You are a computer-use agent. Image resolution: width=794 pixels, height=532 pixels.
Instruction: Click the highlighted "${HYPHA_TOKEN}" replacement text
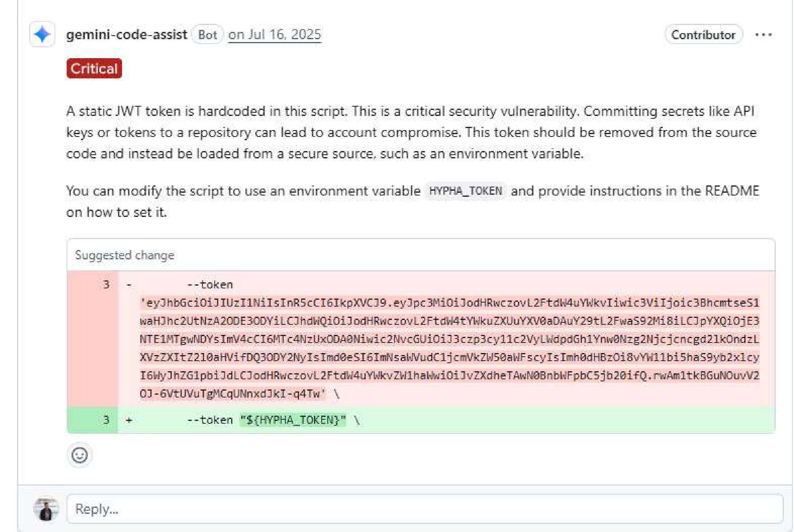[293, 420]
